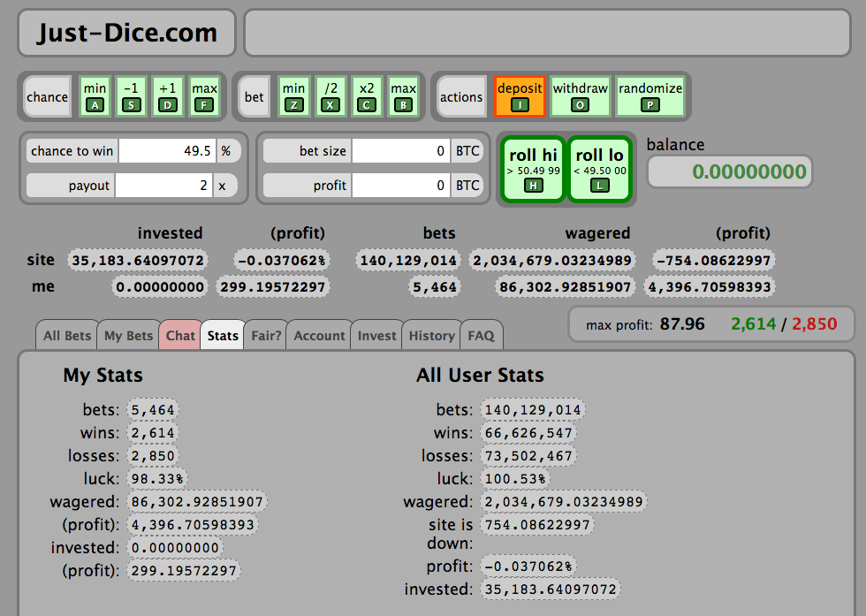Go to the Account tab

(x=319, y=335)
